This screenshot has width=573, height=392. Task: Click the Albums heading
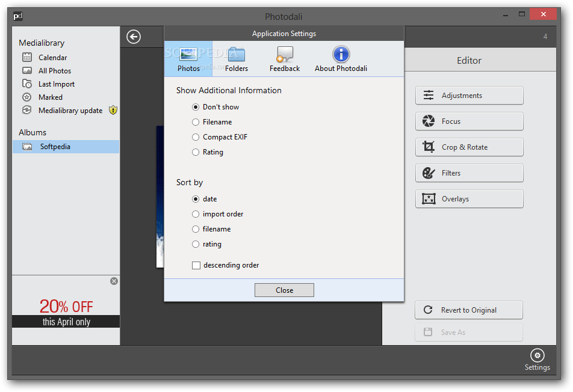click(33, 132)
